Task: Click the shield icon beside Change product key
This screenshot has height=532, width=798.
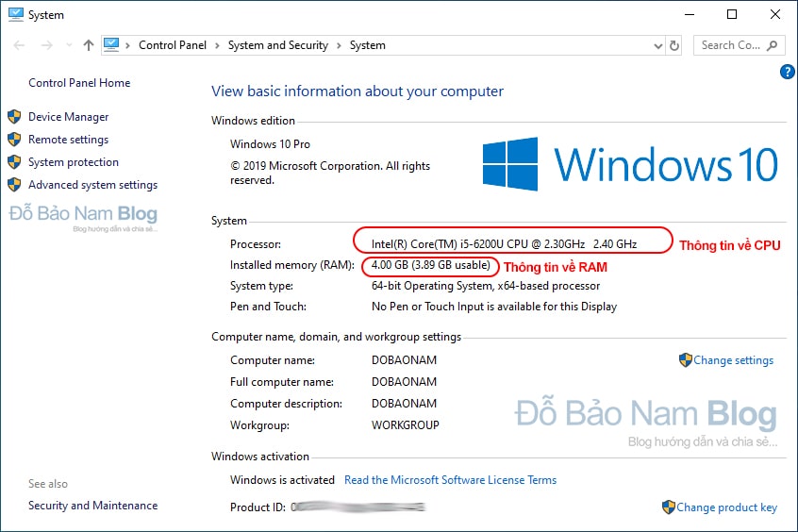Action: 669,507
